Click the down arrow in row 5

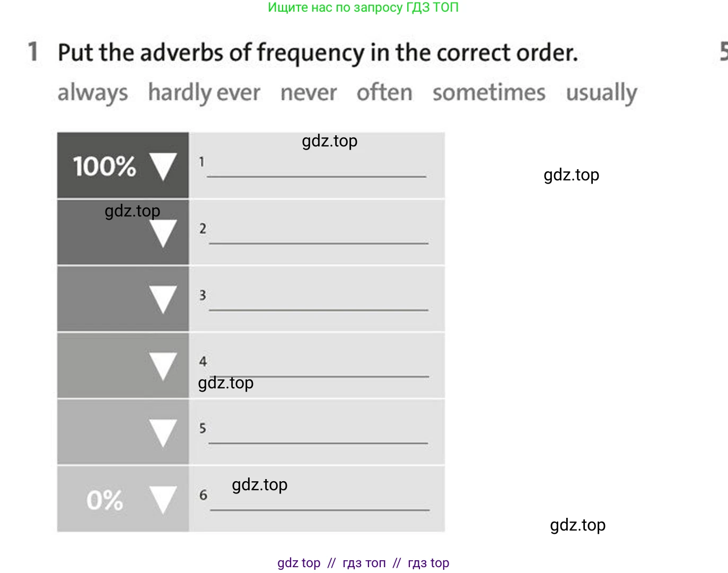click(x=163, y=433)
